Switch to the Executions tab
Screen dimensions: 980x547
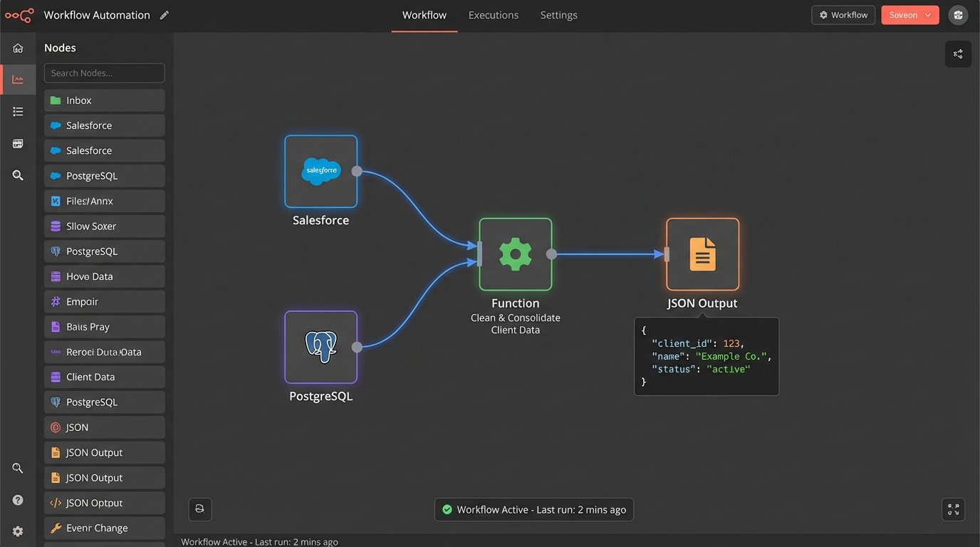[x=493, y=15]
